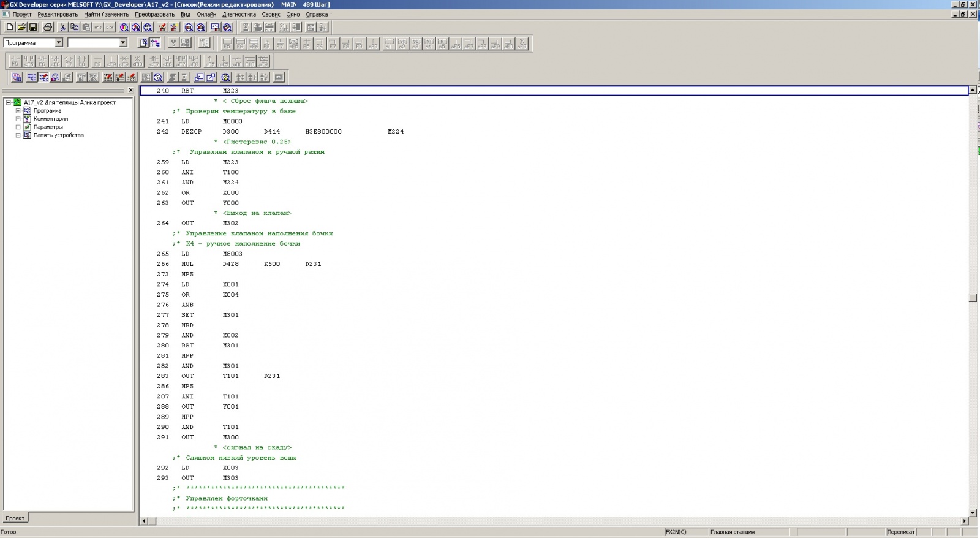Select step 293 OUT M303 line
Viewport: 980px width, 538px height.
tap(554, 478)
